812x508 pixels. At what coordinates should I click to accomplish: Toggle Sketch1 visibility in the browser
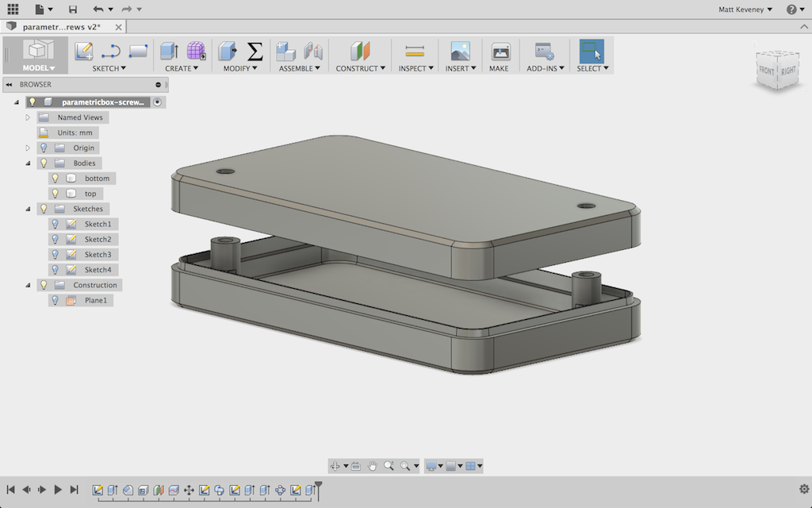pos(54,224)
